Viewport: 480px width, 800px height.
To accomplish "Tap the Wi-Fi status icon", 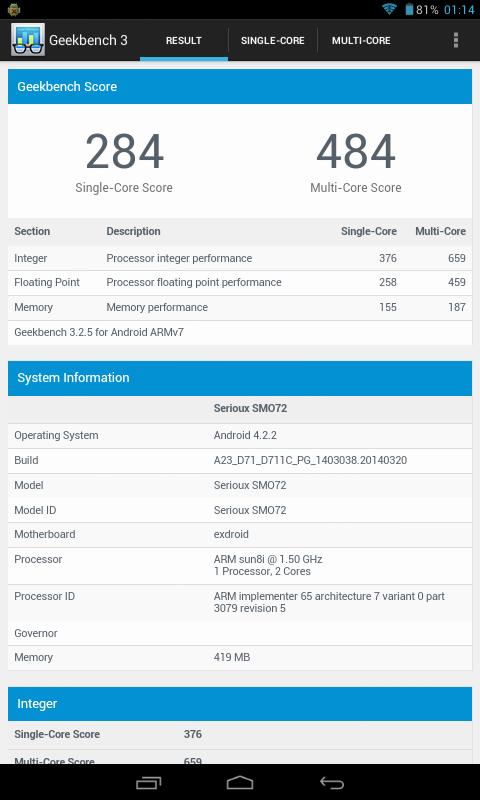I will pyautogui.click(x=389, y=9).
